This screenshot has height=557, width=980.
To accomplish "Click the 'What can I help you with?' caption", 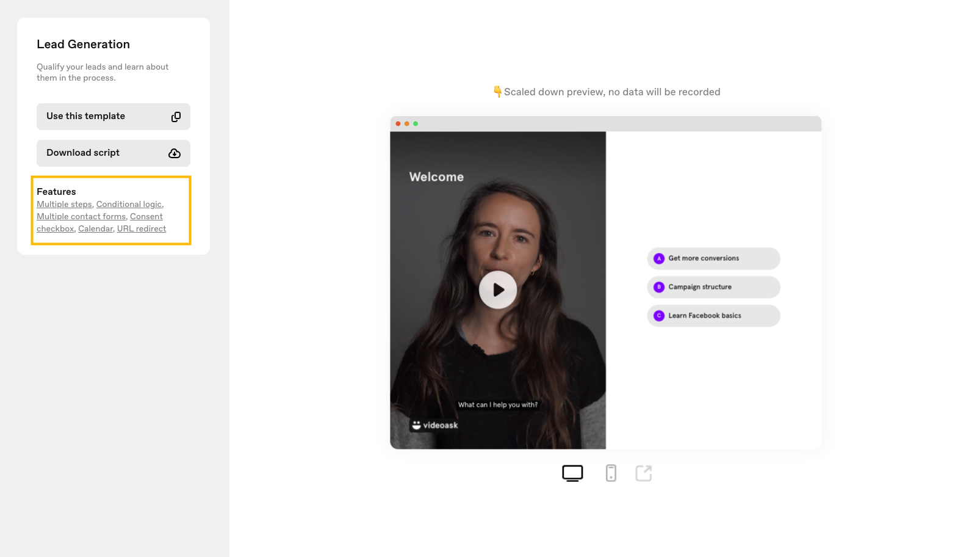I will point(498,405).
